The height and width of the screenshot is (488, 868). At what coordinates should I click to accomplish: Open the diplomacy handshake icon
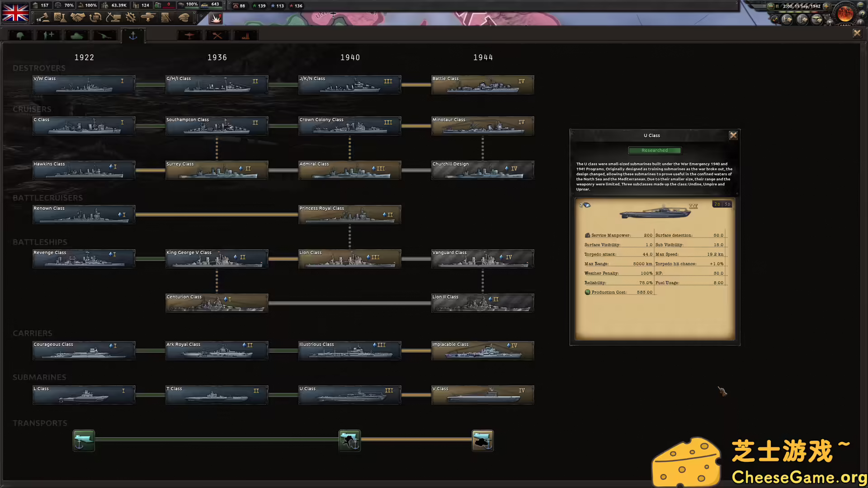point(78,19)
